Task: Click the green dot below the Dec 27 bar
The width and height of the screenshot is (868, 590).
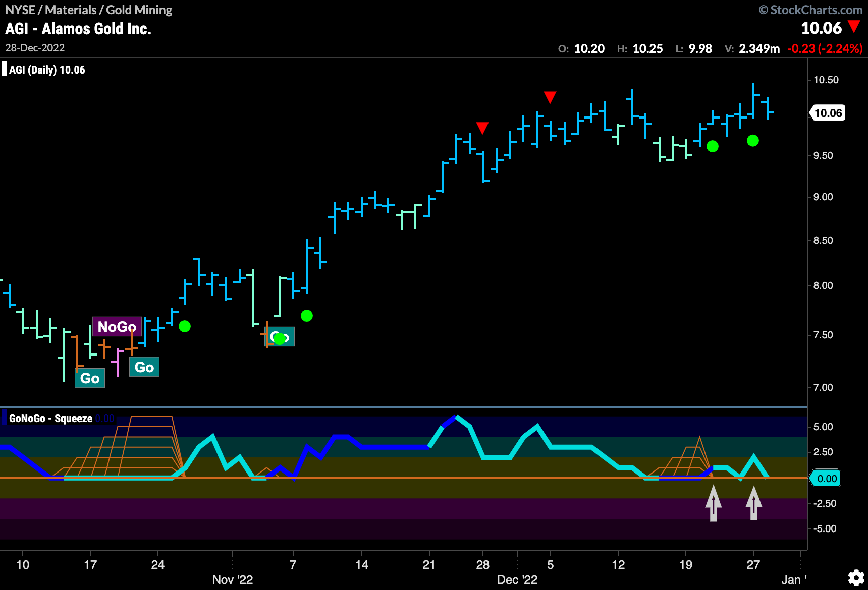Action: click(x=753, y=141)
